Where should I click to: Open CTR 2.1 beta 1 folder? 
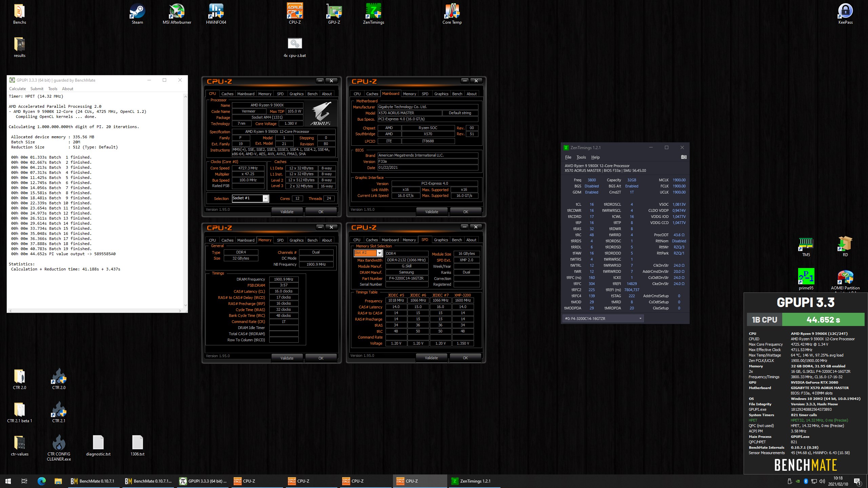coord(19,413)
